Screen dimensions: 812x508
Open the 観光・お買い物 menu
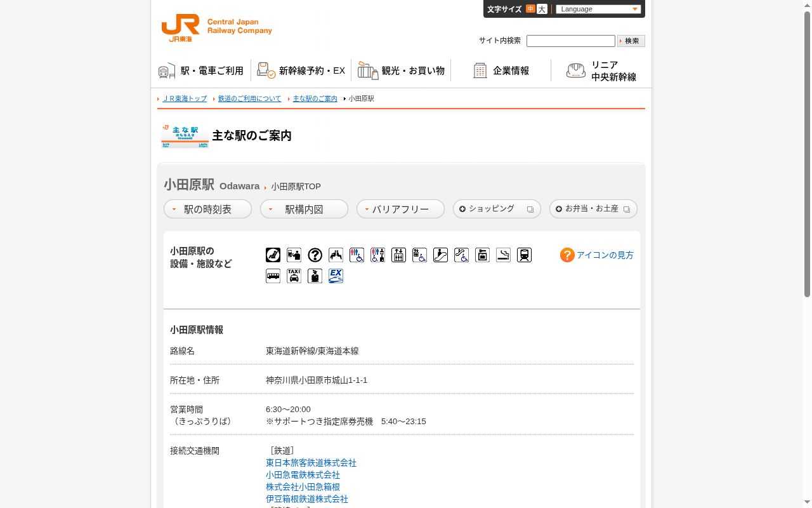click(x=401, y=70)
